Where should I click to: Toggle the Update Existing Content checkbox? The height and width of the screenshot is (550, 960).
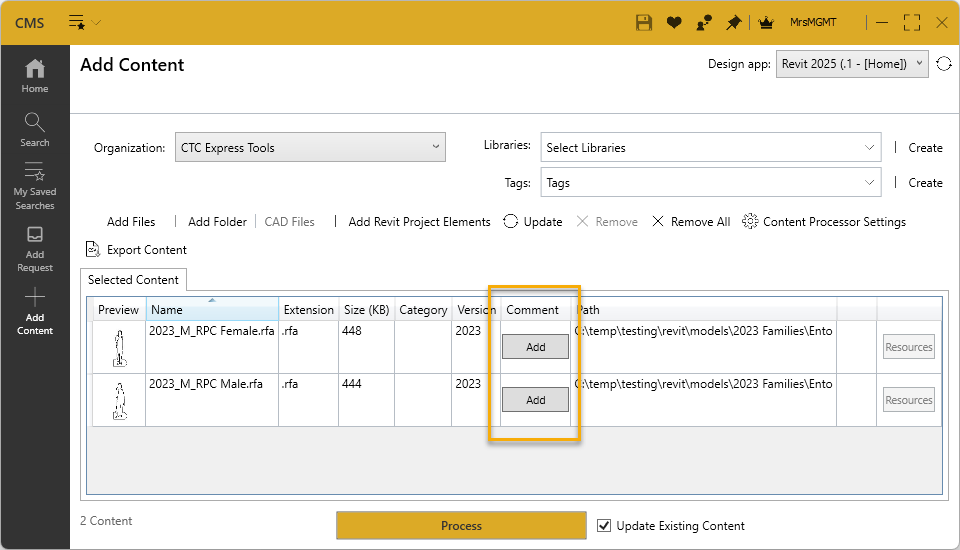click(603, 525)
